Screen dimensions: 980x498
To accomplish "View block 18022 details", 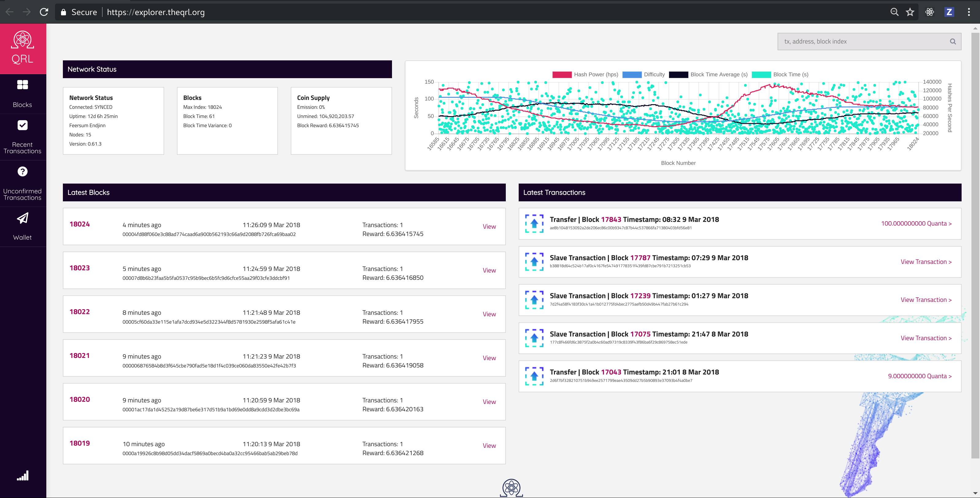I will 489,314.
